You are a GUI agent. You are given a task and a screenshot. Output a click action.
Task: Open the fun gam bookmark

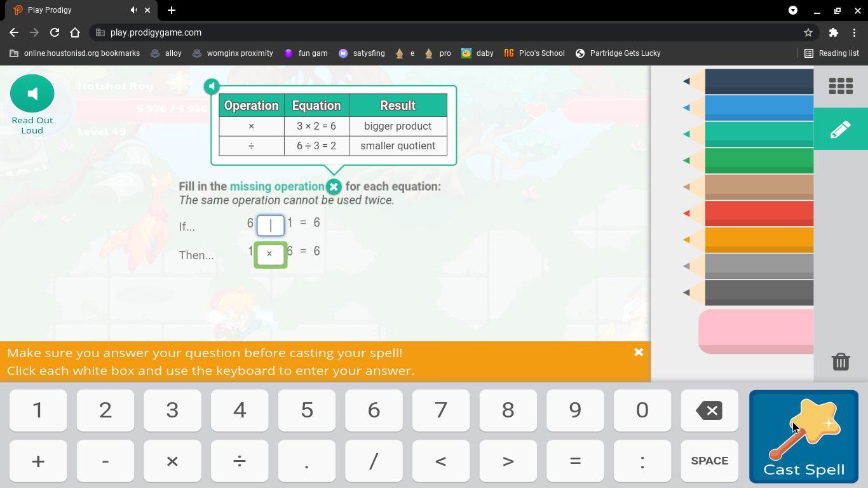tap(306, 53)
